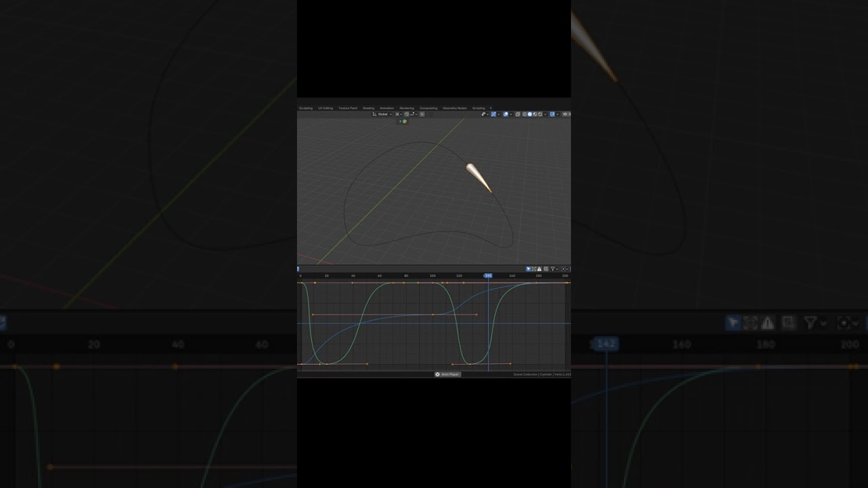The height and width of the screenshot is (488, 868).
Task: Open graph editor pivot point dropdown
Action: click(x=566, y=269)
